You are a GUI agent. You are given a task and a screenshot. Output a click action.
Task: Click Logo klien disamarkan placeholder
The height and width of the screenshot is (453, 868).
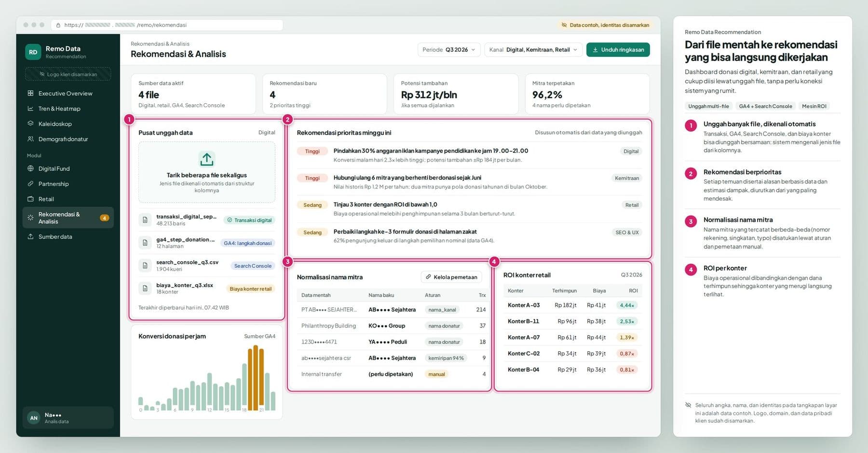pyautogui.click(x=68, y=74)
